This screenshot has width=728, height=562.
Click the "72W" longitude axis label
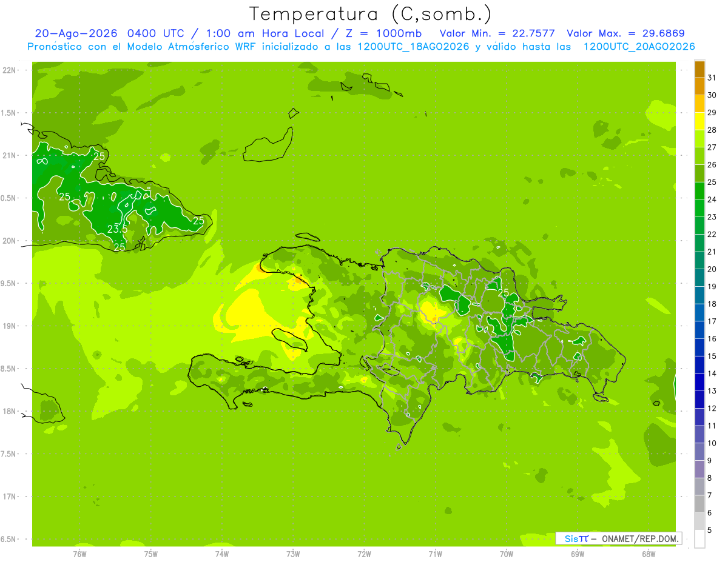pyautogui.click(x=364, y=554)
